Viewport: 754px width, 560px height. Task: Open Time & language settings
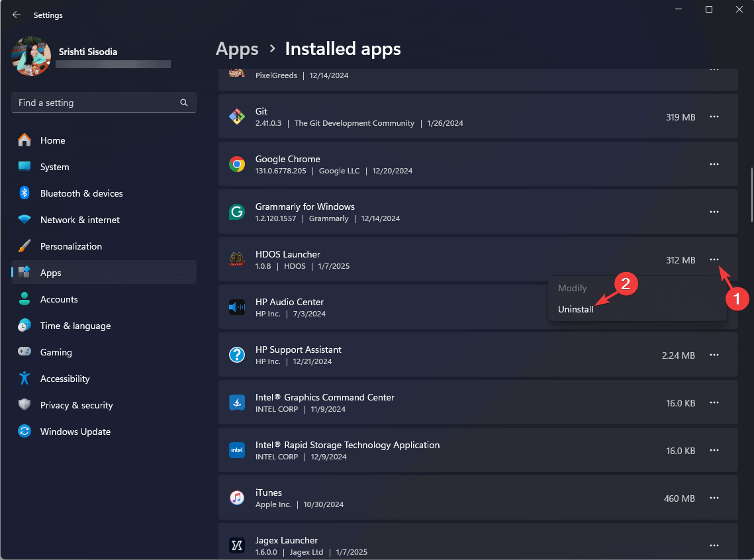tap(104, 326)
